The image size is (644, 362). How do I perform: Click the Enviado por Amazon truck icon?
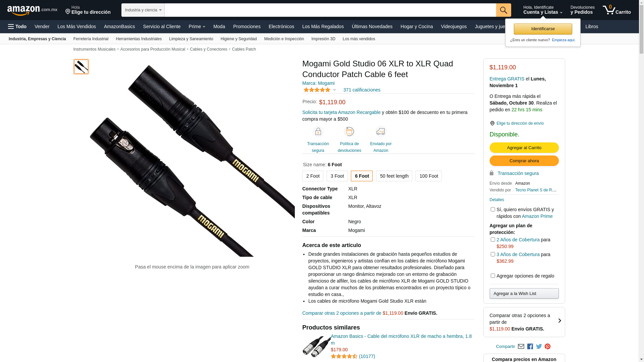tap(381, 131)
